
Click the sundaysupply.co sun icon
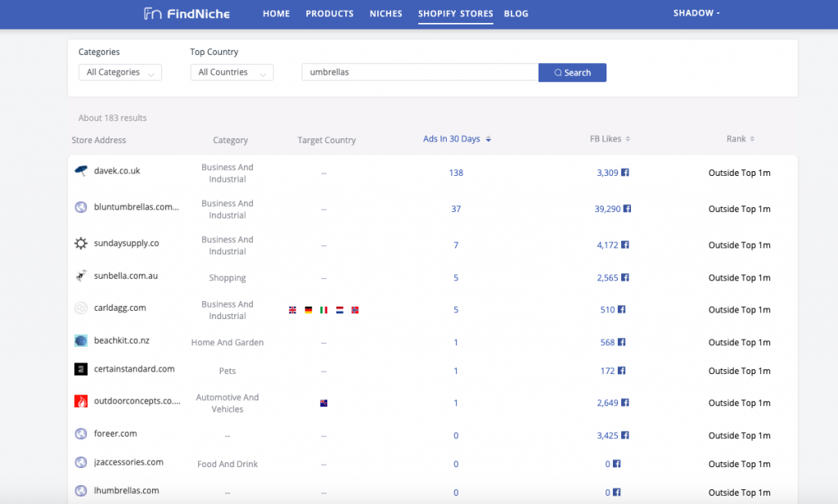tap(81, 243)
